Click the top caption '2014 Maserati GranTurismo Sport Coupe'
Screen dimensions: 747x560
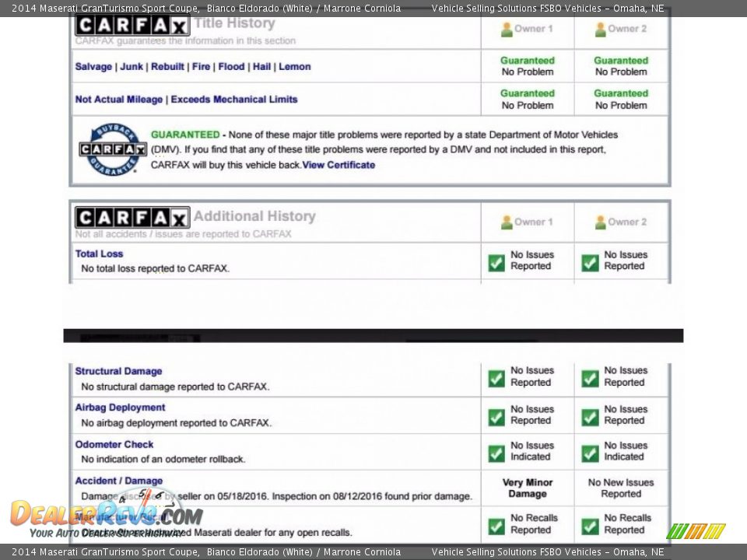(105, 8)
